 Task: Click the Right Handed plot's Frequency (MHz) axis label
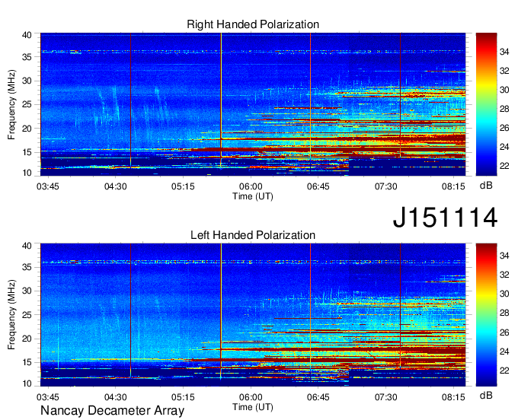(11, 104)
